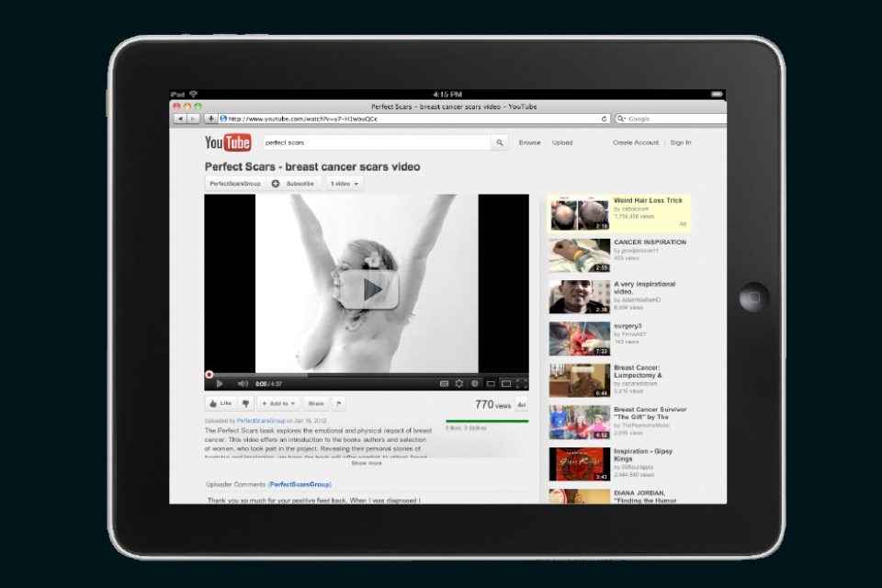Switch player to large size
The image size is (882, 588).
click(506, 383)
